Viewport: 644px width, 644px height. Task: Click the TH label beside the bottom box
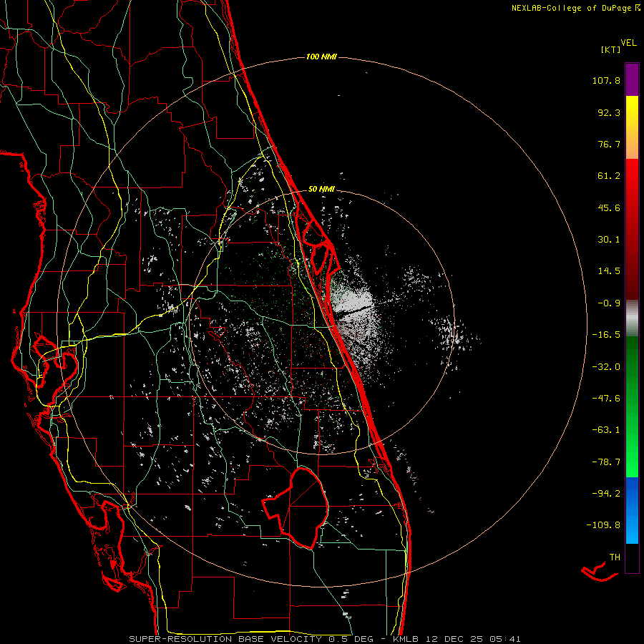click(x=614, y=557)
